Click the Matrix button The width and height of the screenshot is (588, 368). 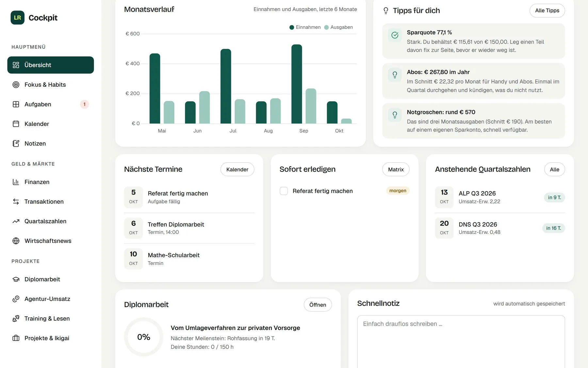coord(396,169)
